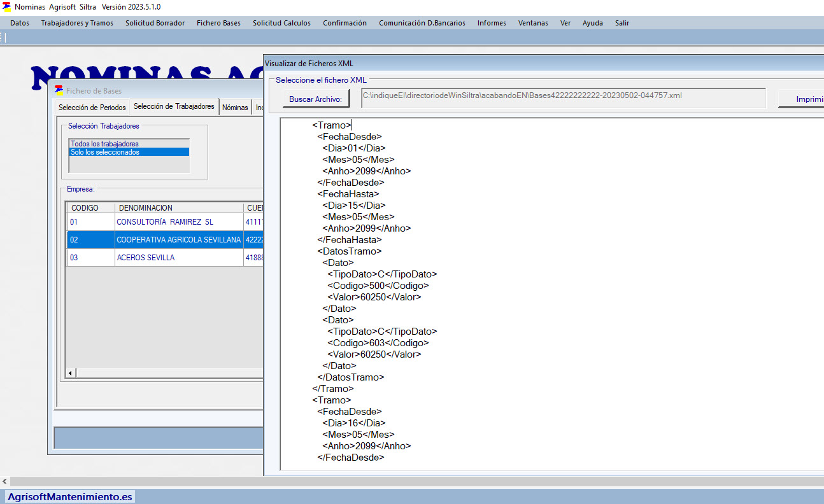Click Salir in the menu bar
This screenshot has height=504, width=824.
coord(622,23)
